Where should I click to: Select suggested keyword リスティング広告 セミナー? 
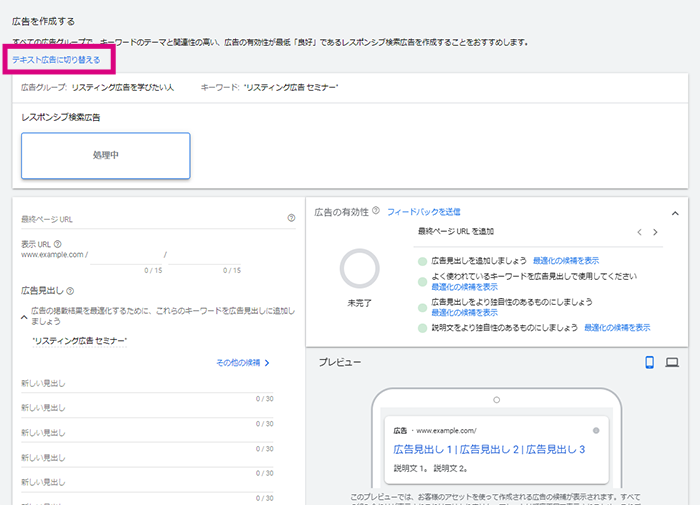click(x=79, y=341)
